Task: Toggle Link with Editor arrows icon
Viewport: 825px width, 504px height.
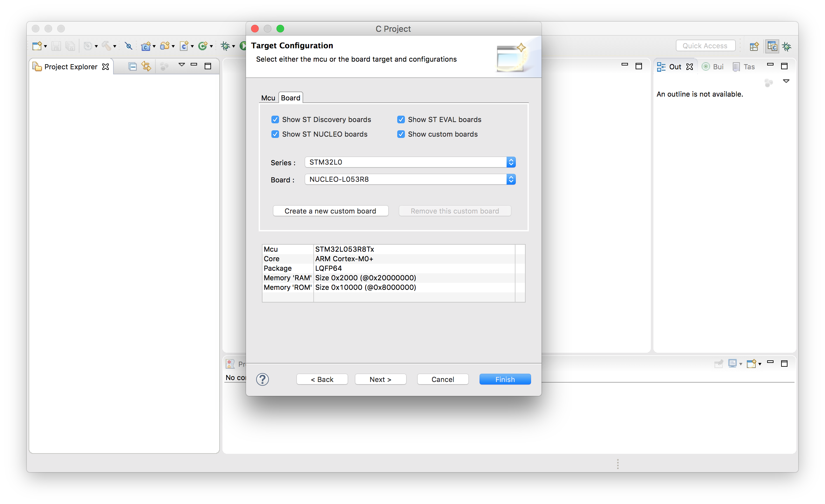Action: (x=146, y=66)
